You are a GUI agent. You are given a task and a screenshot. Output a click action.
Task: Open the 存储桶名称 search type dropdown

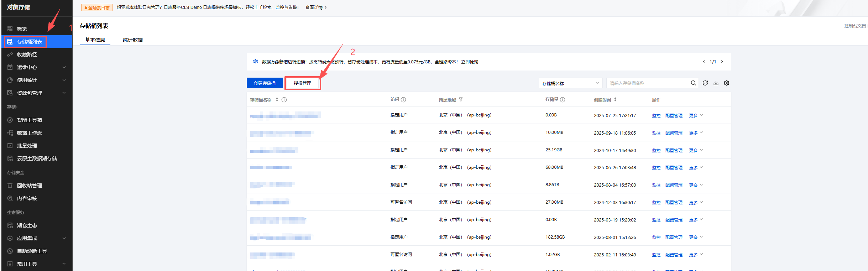570,83
